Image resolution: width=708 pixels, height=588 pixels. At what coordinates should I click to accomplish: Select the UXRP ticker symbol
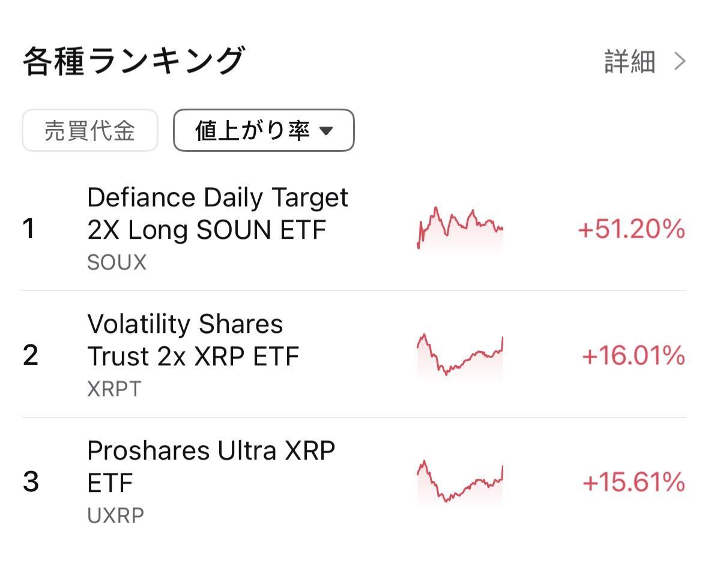tap(115, 515)
